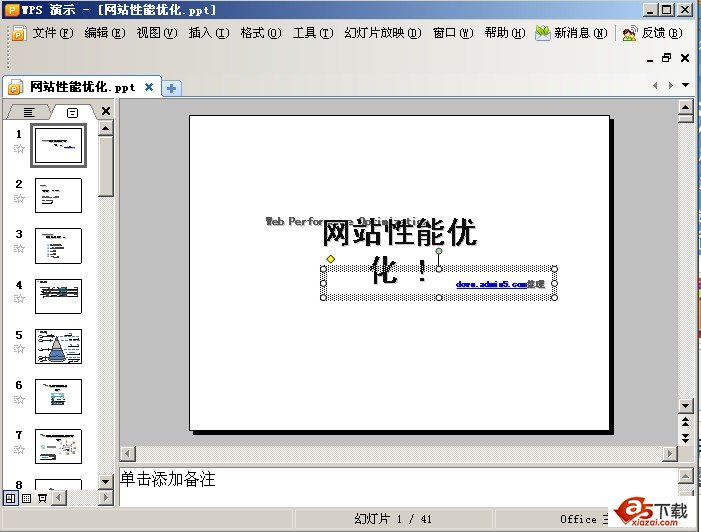
Task: Open the 编辑(E) menu
Action: (105, 33)
